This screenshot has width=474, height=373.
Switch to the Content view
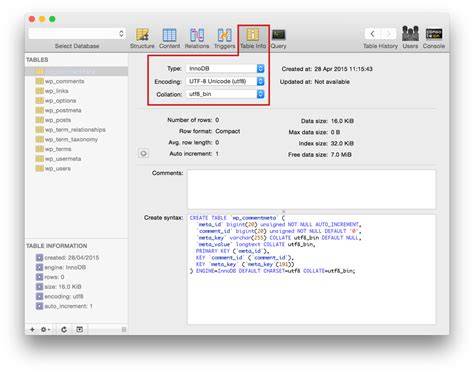pyautogui.click(x=169, y=38)
